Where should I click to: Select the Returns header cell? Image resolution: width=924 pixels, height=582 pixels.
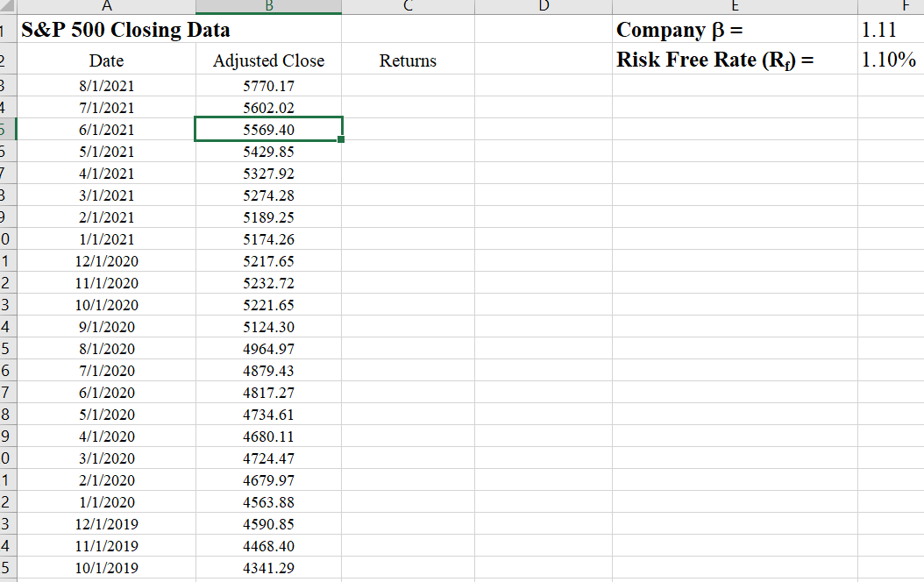coord(407,60)
